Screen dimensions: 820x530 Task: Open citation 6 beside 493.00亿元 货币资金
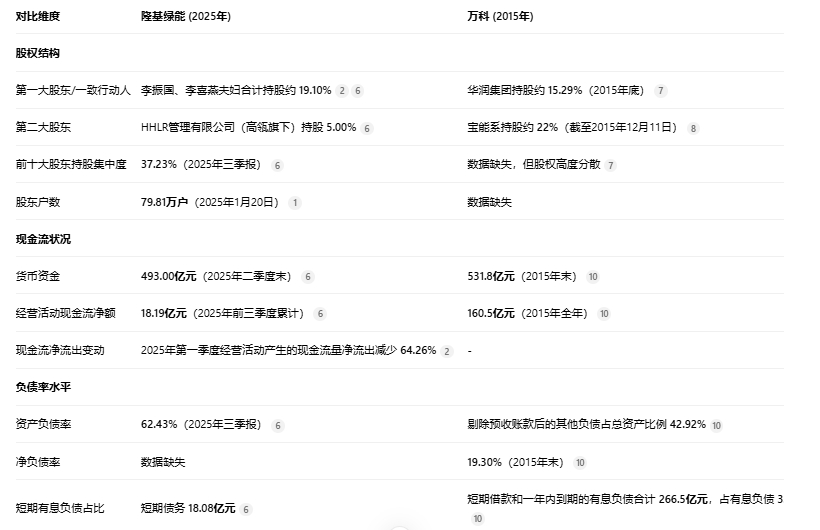tap(308, 277)
